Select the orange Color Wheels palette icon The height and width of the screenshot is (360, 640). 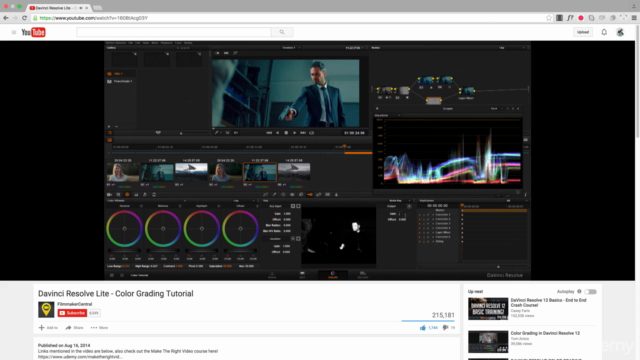(x=127, y=195)
